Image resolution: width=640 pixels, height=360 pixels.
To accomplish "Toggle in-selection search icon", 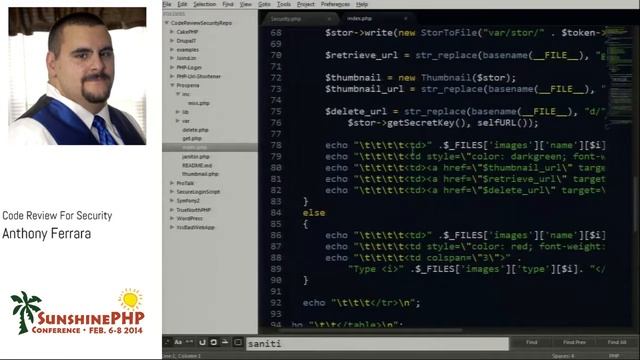I will click(213, 342).
